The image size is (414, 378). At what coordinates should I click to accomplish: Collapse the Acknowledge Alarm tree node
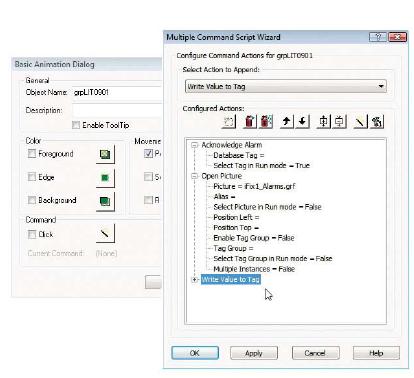(x=194, y=145)
